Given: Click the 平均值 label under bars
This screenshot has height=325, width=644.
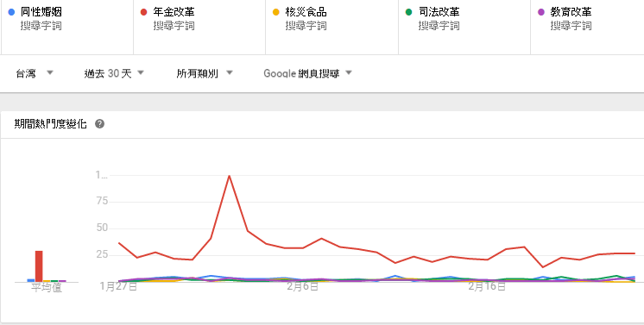Looking at the screenshot, I should [x=47, y=288].
